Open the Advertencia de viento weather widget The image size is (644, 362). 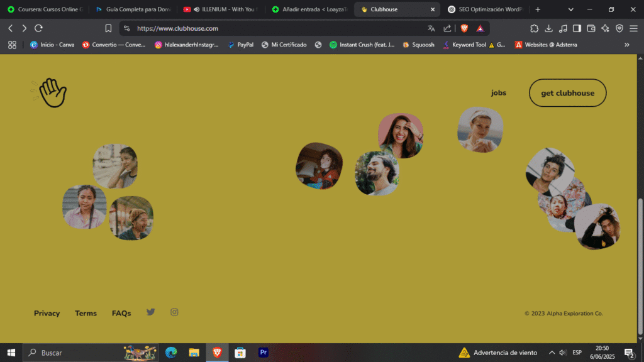(498, 353)
